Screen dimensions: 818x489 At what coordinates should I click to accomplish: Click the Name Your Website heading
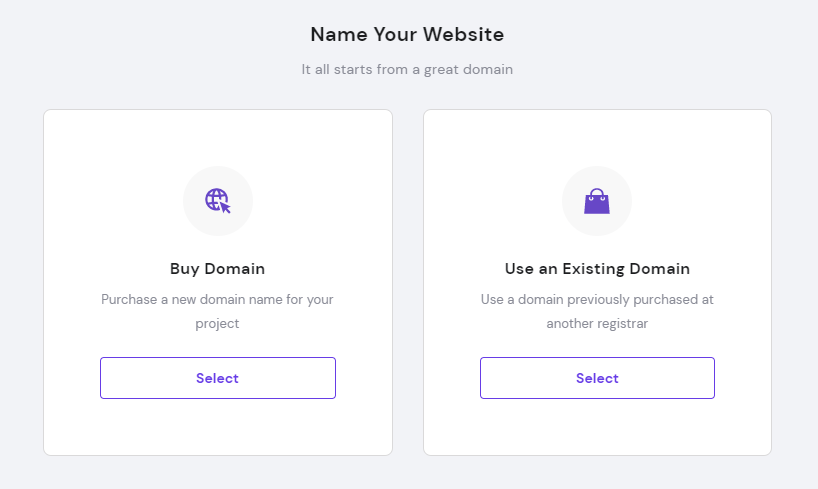pos(407,35)
